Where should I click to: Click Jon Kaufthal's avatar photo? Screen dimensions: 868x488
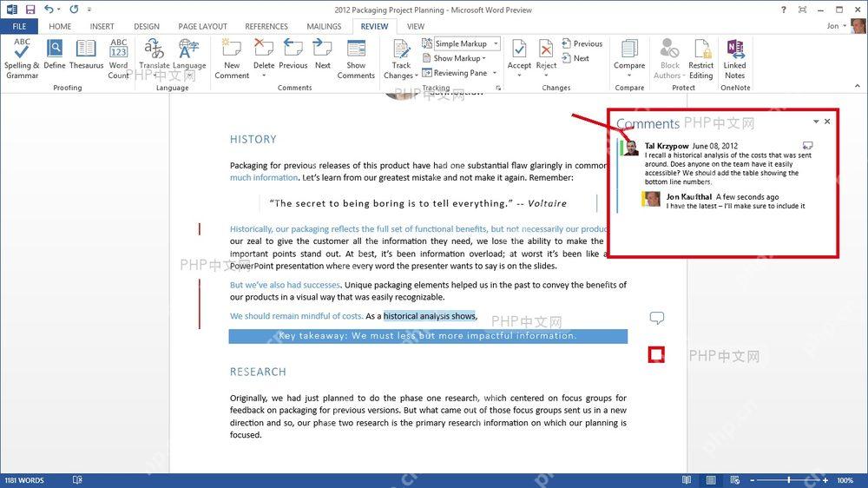pos(652,198)
